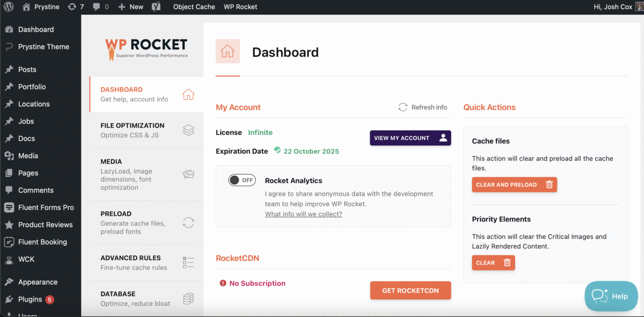Click the star icon beside Product Reviews

[9, 225]
